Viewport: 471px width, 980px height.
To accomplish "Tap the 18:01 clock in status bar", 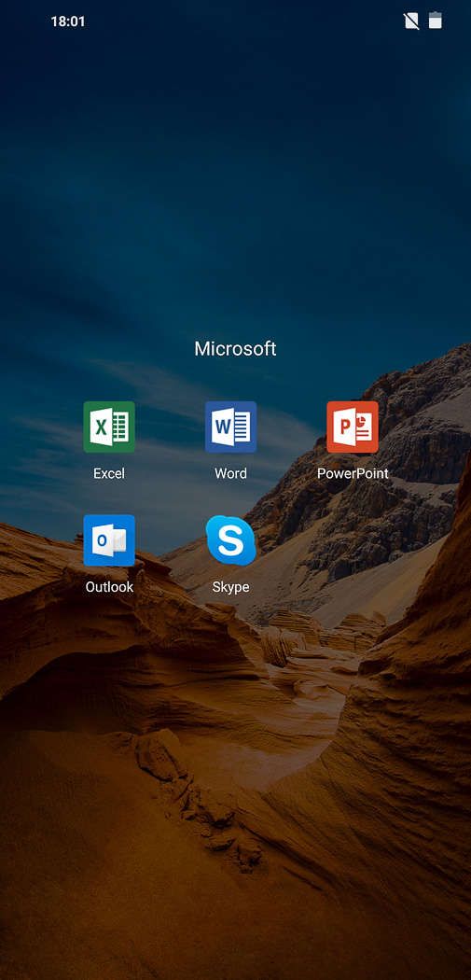I will [67, 21].
